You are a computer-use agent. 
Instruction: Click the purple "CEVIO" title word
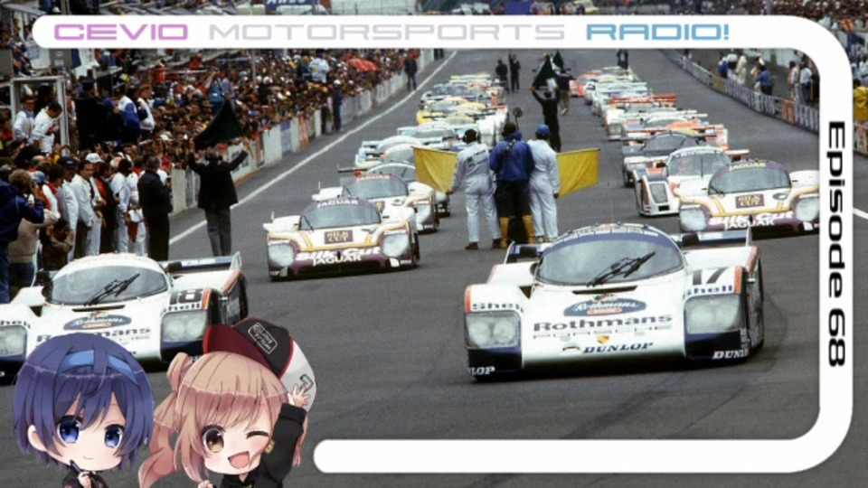click(x=120, y=33)
